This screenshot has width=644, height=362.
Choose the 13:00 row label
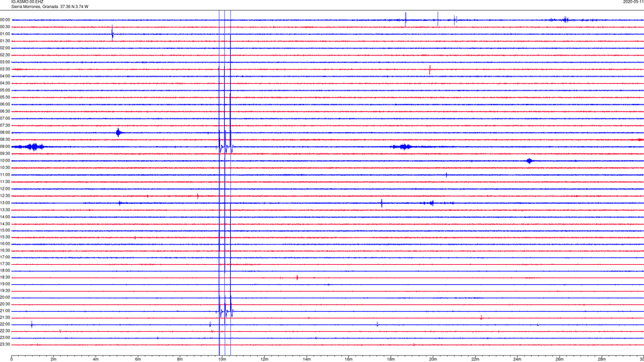(5, 202)
